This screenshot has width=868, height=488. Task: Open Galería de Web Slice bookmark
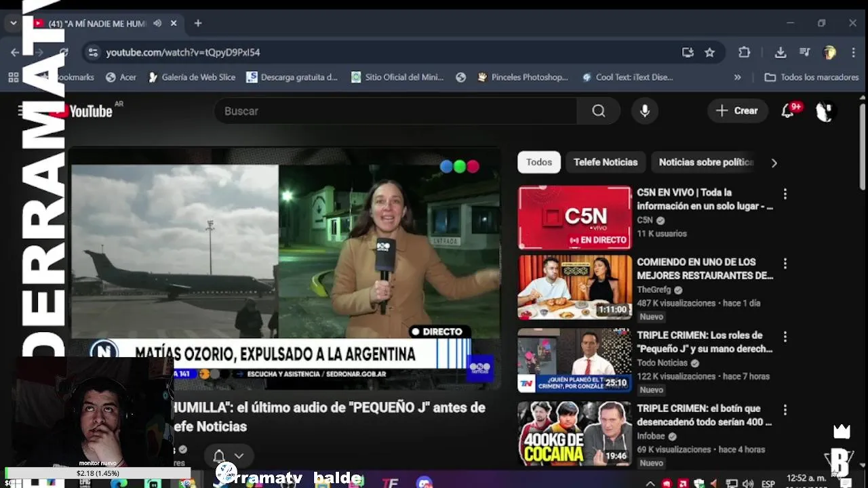click(x=191, y=77)
